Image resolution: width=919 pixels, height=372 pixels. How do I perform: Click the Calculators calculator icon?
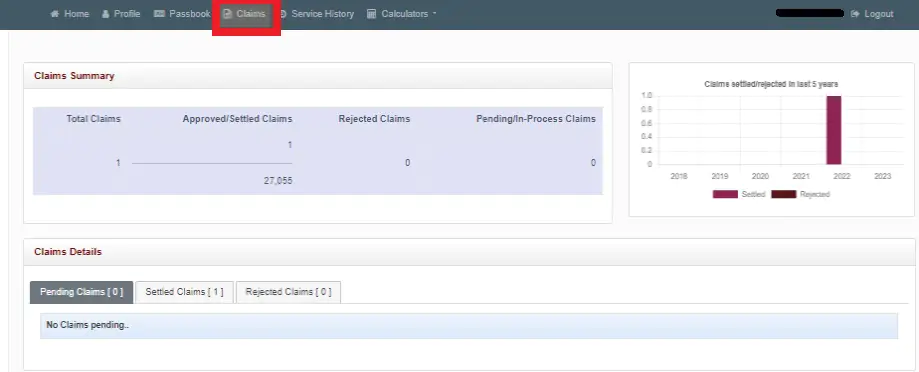371,14
